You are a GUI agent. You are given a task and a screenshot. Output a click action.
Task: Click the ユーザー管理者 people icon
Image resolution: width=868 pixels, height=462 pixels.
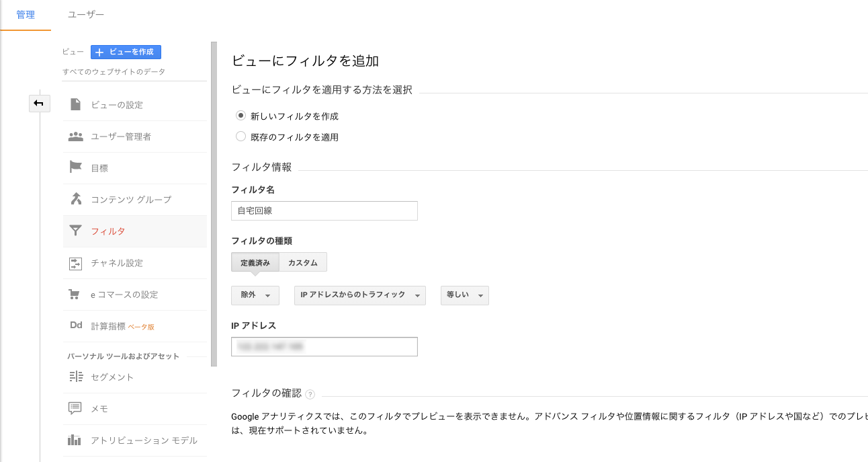(x=76, y=137)
